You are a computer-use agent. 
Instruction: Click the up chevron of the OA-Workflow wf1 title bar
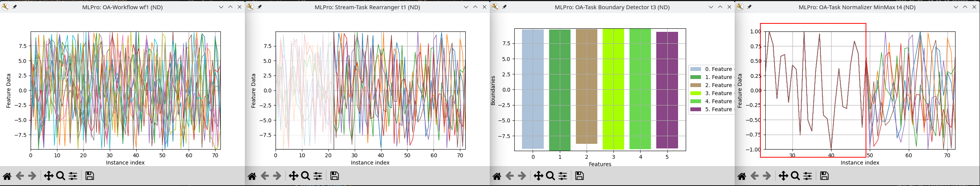230,7
